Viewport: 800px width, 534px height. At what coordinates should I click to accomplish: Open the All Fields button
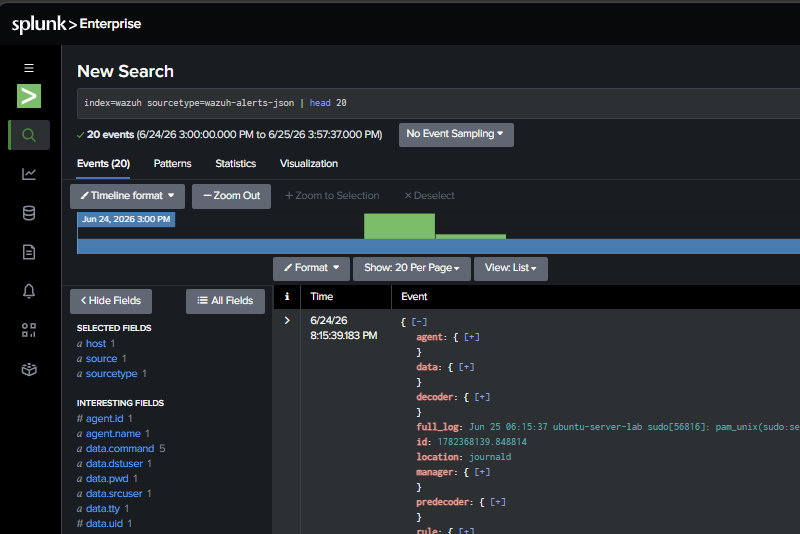click(225, 301)
